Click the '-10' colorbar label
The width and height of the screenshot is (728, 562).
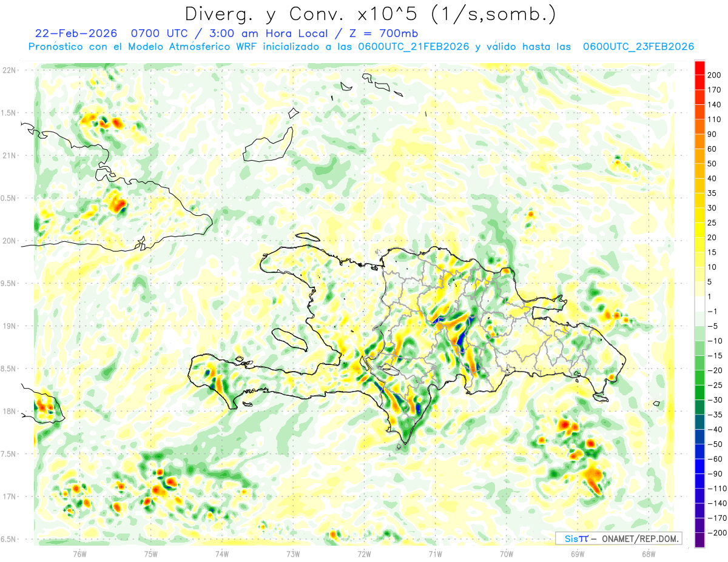716,341
